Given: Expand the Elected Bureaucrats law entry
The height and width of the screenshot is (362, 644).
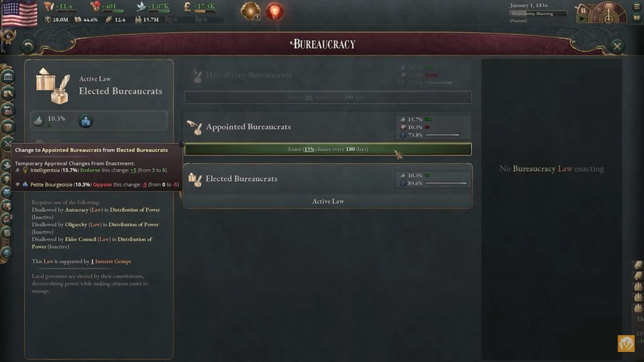Looking at the screenshot, I should (327, 178).
